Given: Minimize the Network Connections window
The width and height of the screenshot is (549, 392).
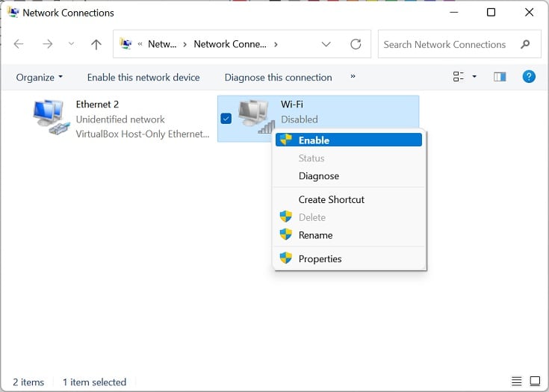Looking at the screenshot, I should coord(454,12).
